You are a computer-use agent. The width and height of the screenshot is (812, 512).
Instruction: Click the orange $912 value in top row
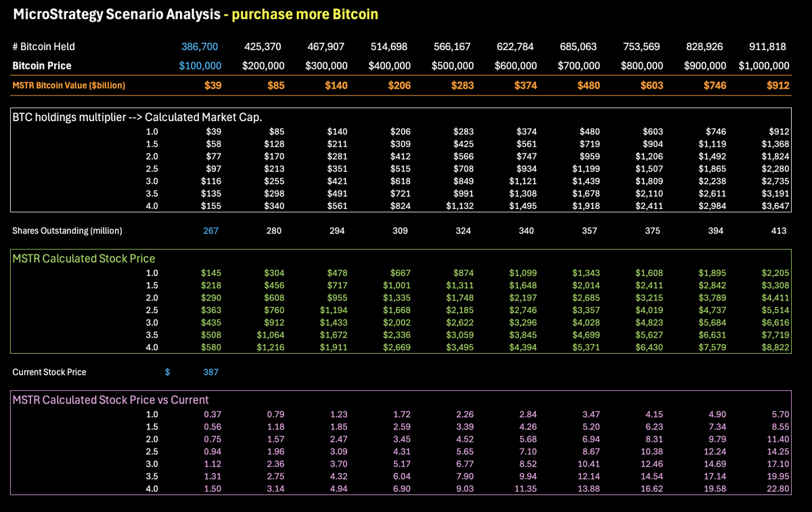776,85
